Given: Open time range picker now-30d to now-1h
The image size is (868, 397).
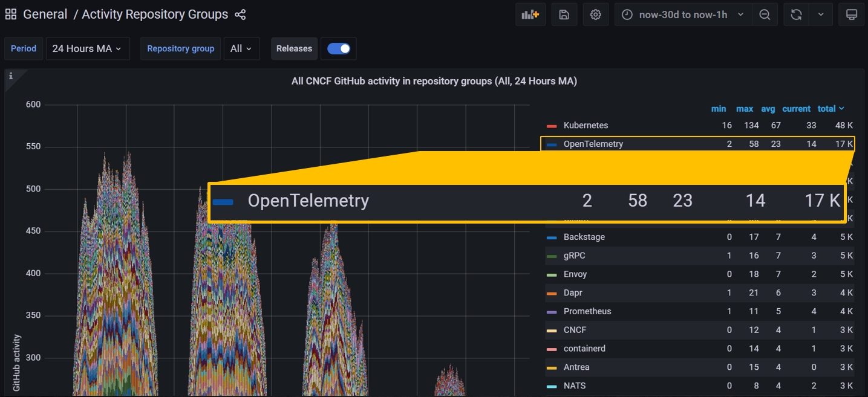Looking at the screenshot, I should click(x=684, y=15).
